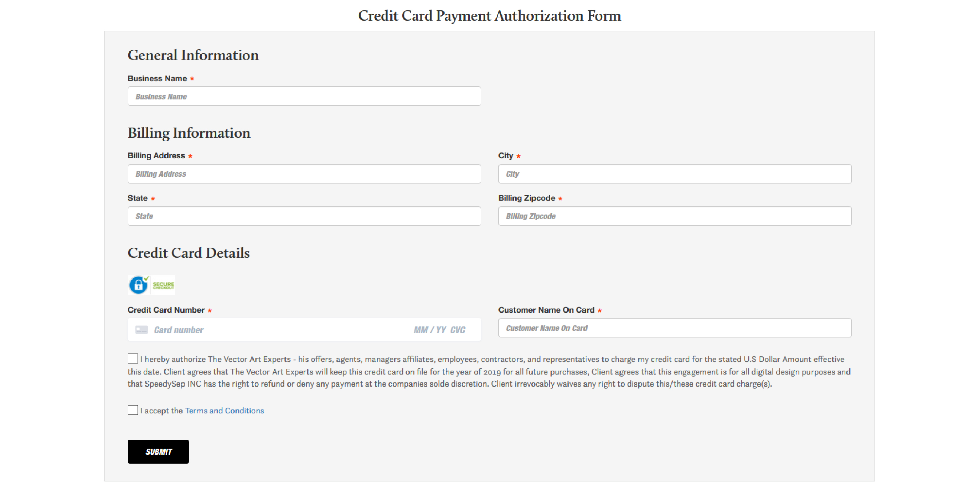
Task: Click the CVC placeholder in card field
Action: coord(458,330)
